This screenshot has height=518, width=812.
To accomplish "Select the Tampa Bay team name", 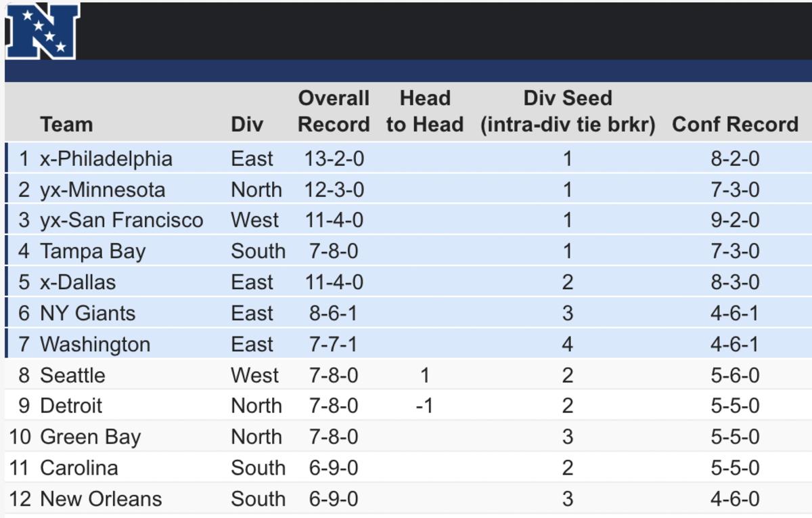I will (93, 251).
